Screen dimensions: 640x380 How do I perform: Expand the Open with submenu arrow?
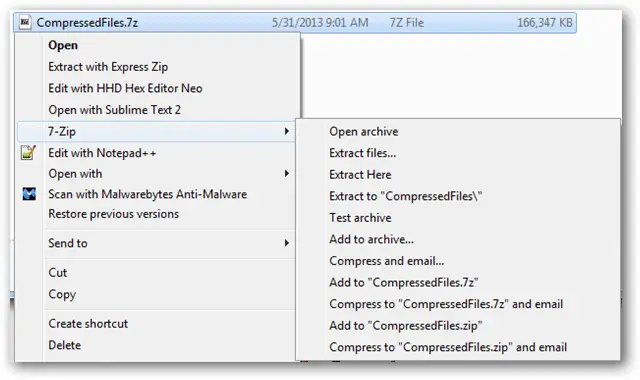(287, 173)
